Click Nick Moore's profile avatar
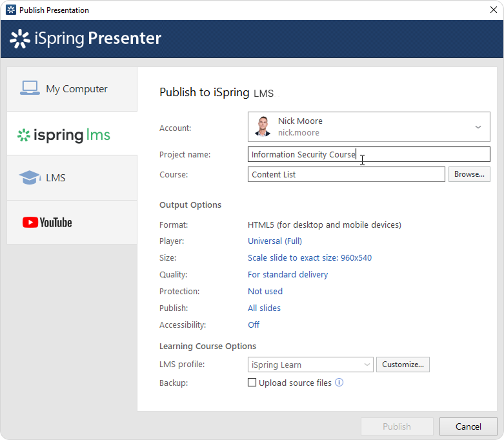This screenshot has height=440, width=504. [x=263, y=126]
